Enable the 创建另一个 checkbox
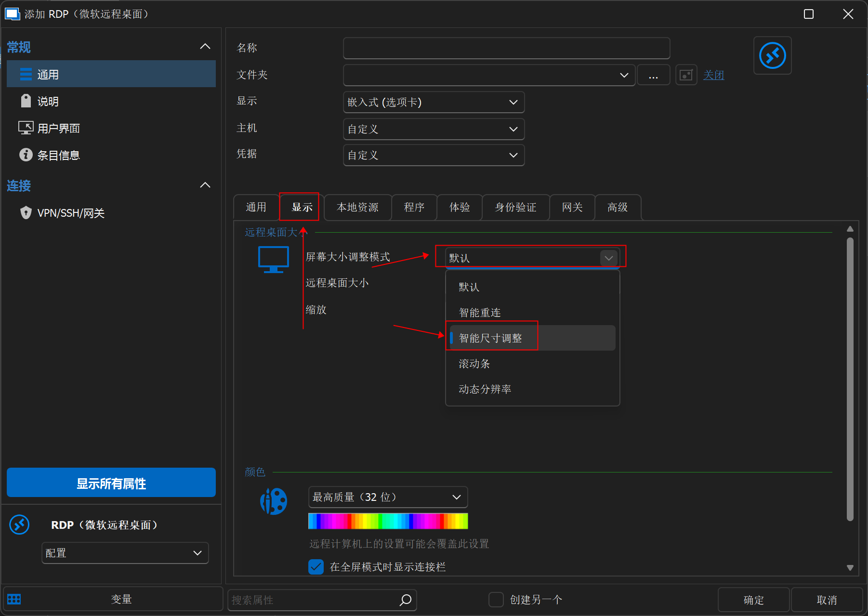The image size is (868, 616). click(496, 600)
